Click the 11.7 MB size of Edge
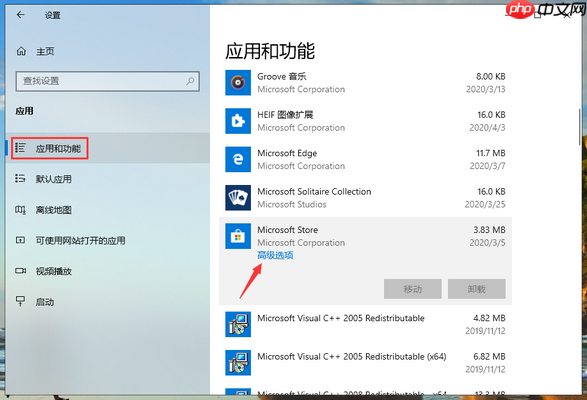This screenshot has height=400, width=587. pyautogui.click(x=491, y=153)
